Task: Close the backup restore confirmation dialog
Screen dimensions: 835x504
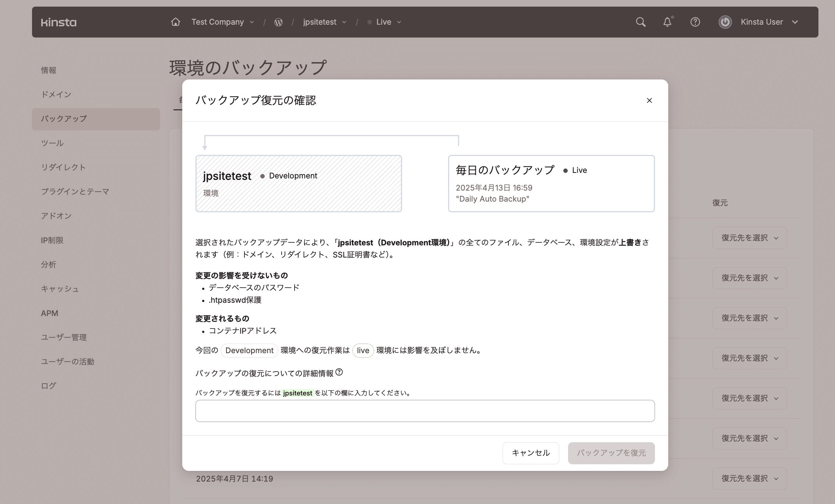Action: pos(649,100)
